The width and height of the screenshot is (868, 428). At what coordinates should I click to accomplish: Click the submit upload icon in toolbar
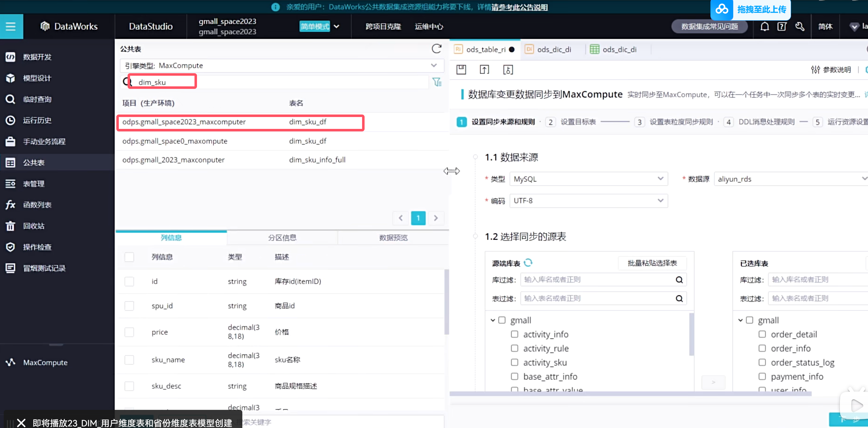[x=484, y=69]
